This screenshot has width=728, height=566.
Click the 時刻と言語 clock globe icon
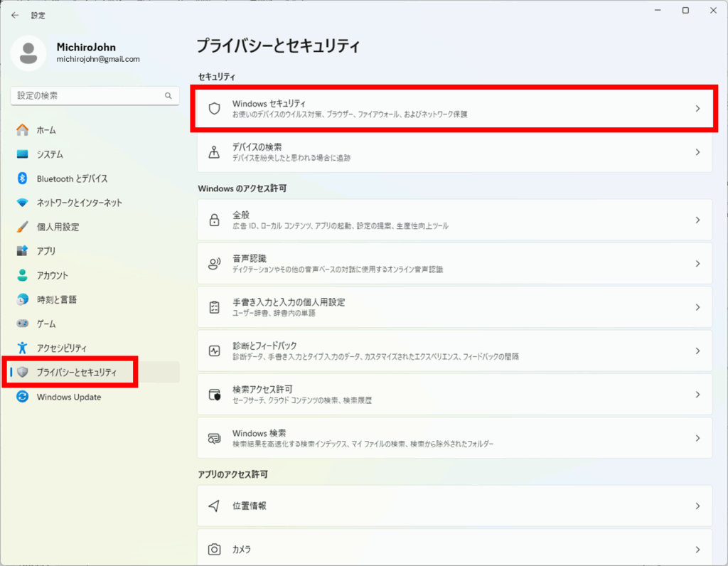[x=22, y=299]
